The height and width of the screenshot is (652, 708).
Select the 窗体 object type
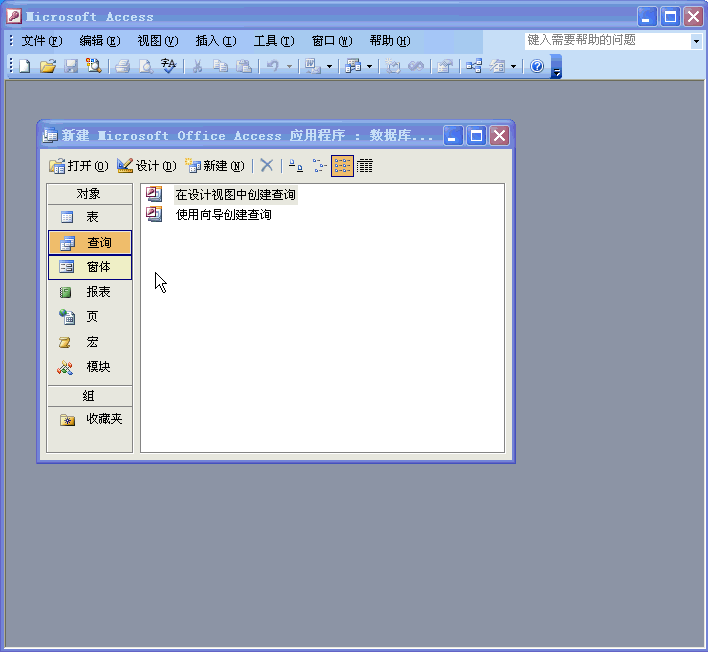89,267
